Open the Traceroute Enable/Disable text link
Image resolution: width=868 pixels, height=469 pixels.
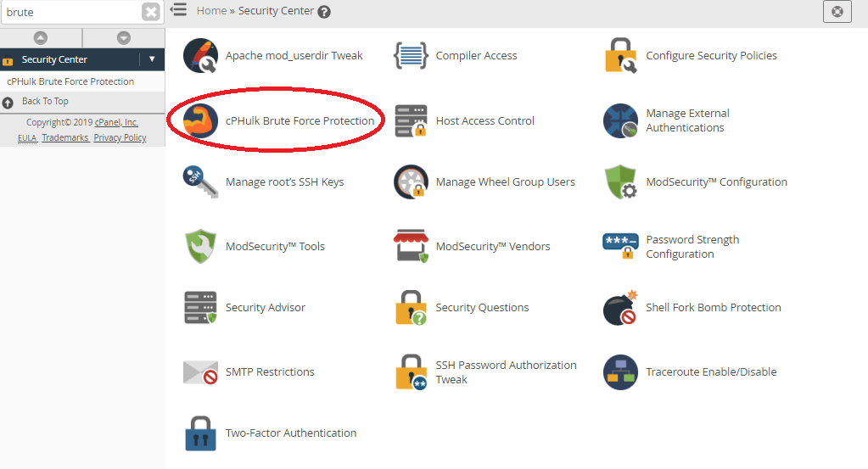tap(711, 372)
